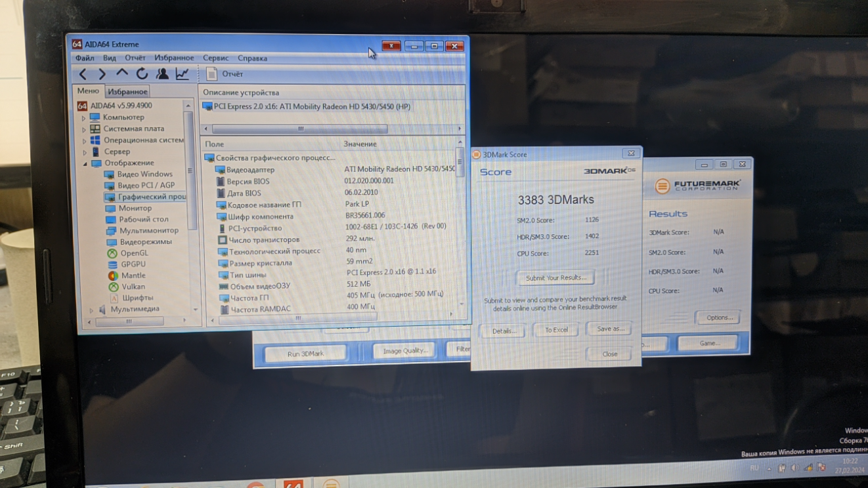Click the AIDA64 v5.99.4900 root icon
The width and height of the screenshot is (868, 488).
coord(82,106)
